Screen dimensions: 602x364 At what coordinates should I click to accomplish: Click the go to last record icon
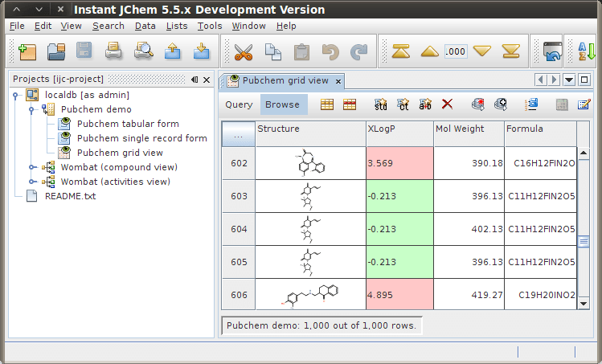click(x=510, y=52)
